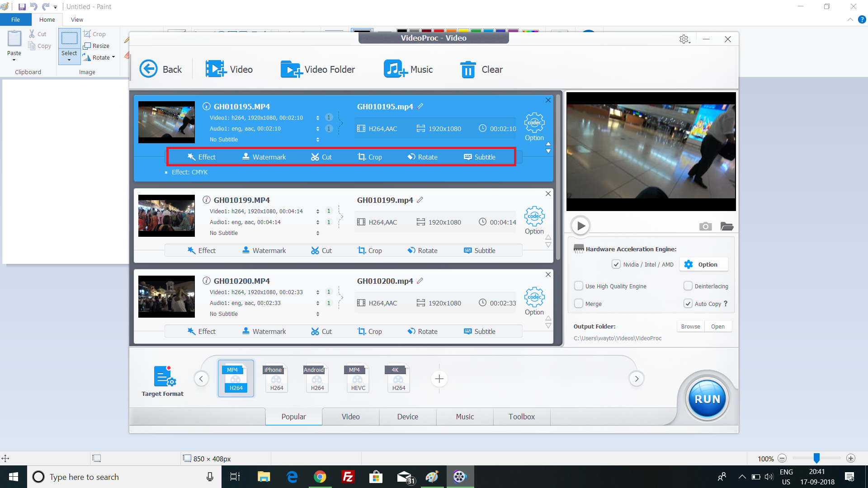Select the Subtitle tool for GH010199
Screen dimensions: 868x488
(485, 250)
